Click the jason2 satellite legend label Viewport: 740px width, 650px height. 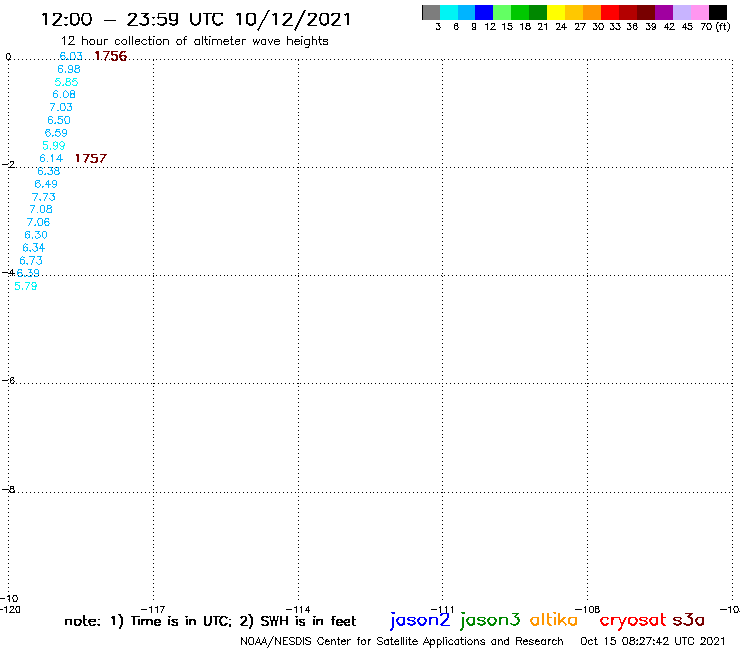click(x=420, y=620)
